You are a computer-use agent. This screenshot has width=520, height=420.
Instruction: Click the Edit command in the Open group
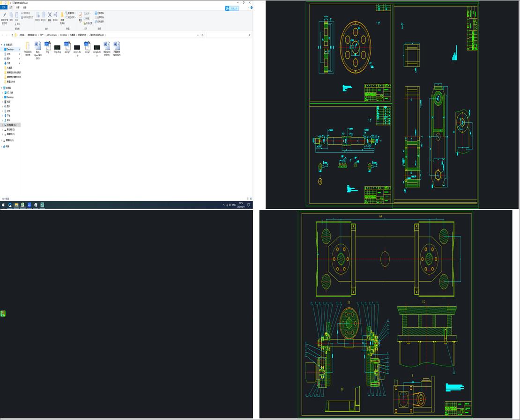pyautogui.click(x=87, y=19)
